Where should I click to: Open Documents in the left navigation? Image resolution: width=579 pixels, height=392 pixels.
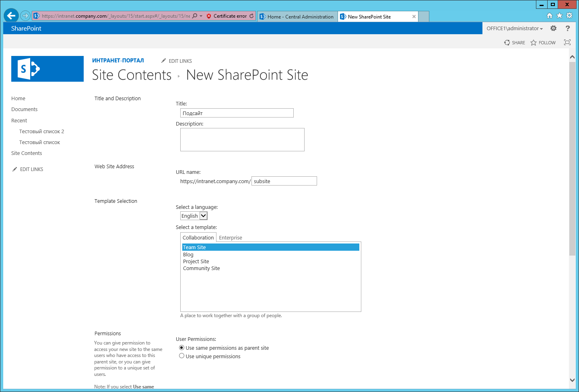click(25, 109)
